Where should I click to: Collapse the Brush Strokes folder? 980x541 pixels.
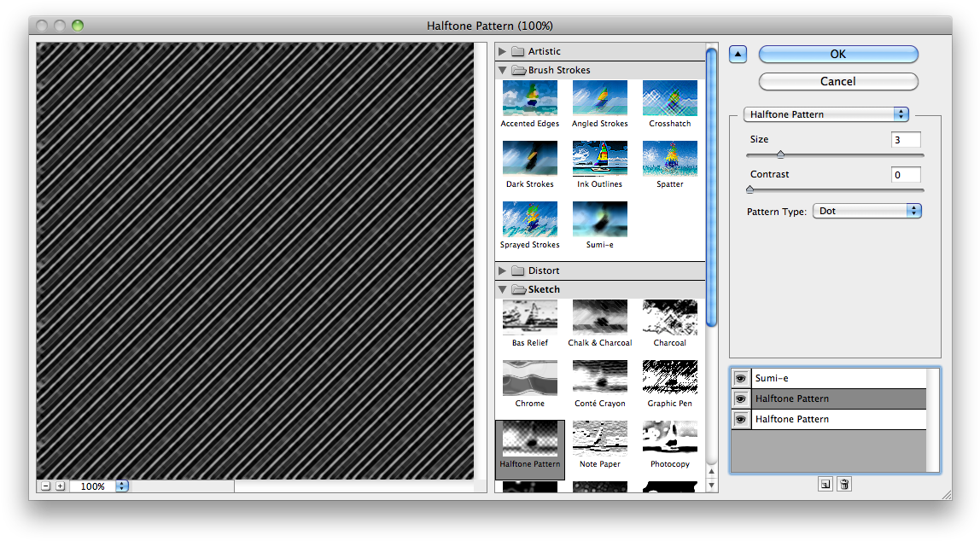(503, 71)
